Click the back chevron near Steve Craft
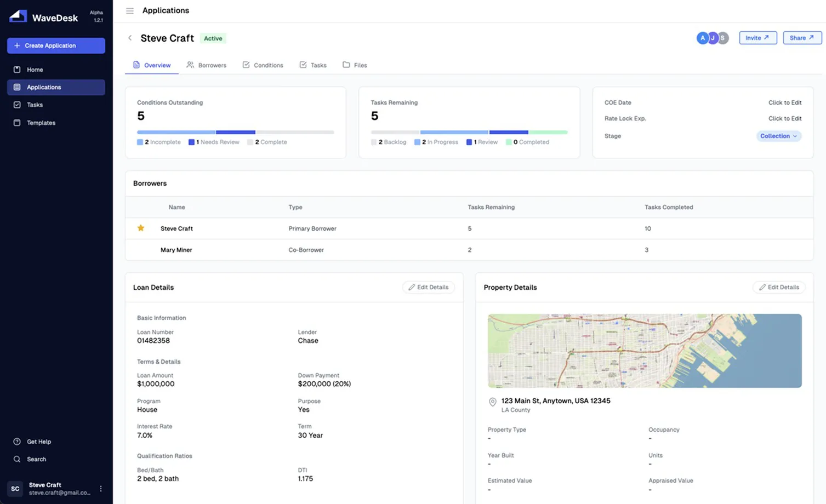Image resolution: width=826 pixels, height=504 pixels. [x=130, y=38]
